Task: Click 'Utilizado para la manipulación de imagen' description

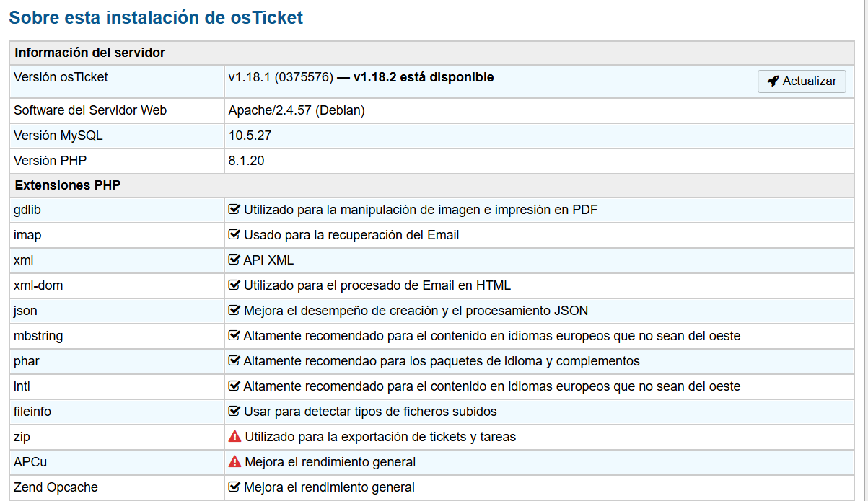Action: coord(421,210)
